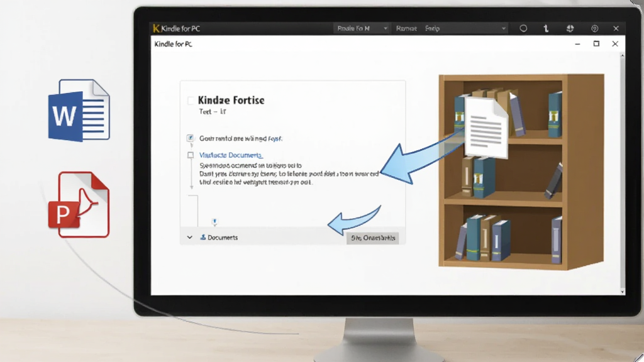Click the small blue marker icon above Documents bar
Image resolution: width=644 pixels, height=362 pixels.
tap(214, 222)
